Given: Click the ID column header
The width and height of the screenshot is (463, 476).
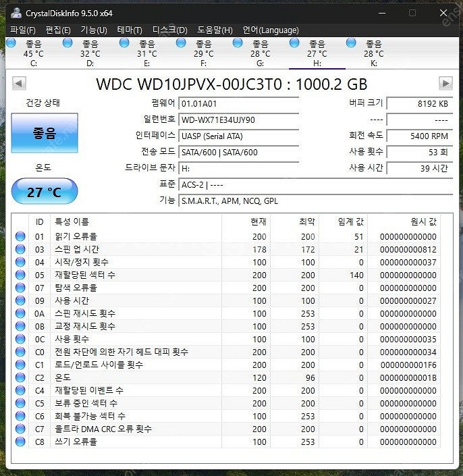Looking at the screenshot, I should pos(39,221).
